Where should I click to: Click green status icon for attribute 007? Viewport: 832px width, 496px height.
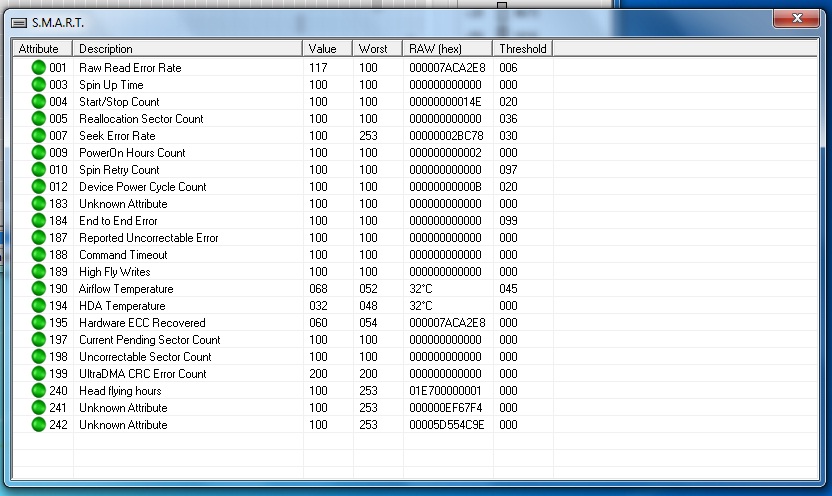coord(39,135)
